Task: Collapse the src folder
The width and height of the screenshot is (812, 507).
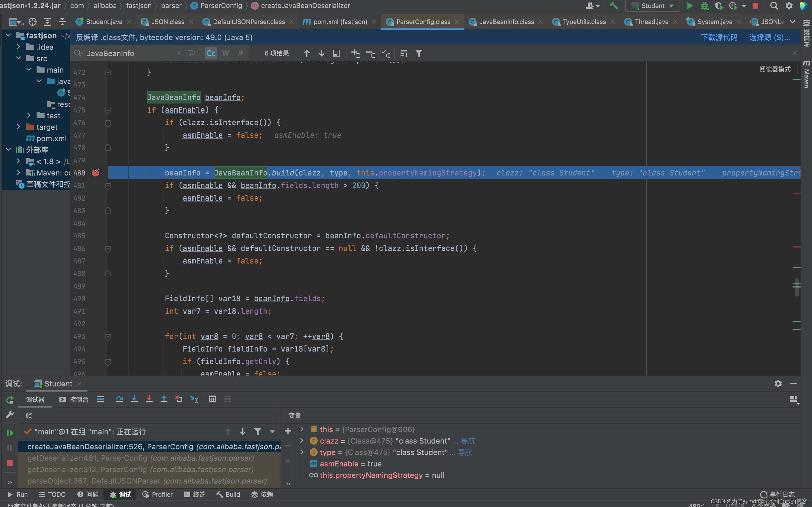Action: (x=19, y=58)
